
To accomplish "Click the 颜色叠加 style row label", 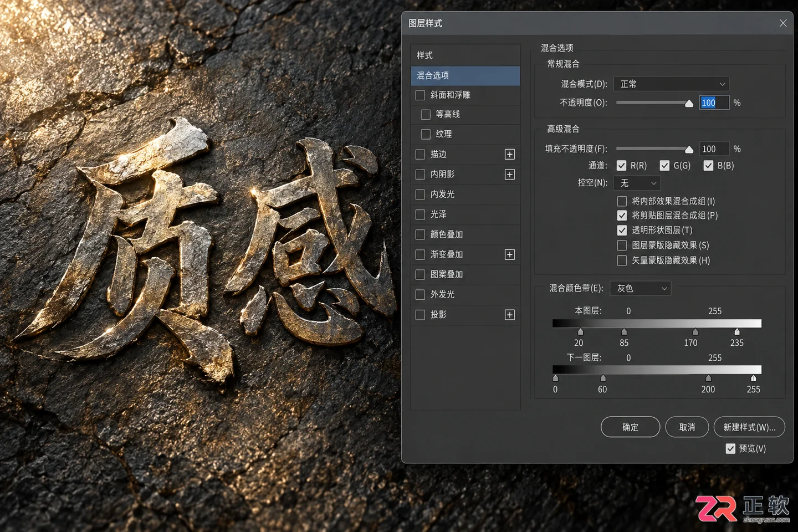I will [447, 234].
